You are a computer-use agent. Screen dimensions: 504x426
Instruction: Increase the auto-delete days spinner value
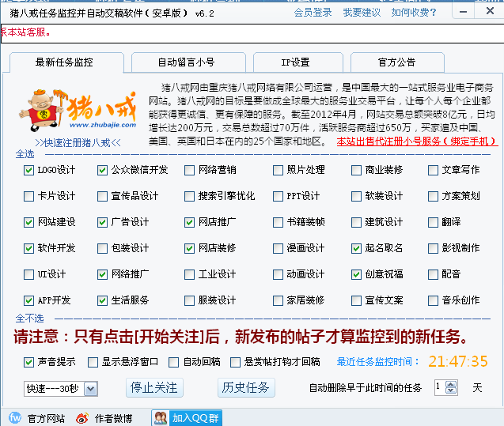[451, 385]
